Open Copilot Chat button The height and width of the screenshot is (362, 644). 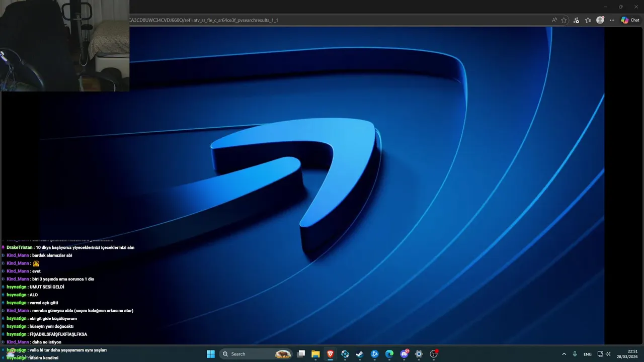[630, 20]
